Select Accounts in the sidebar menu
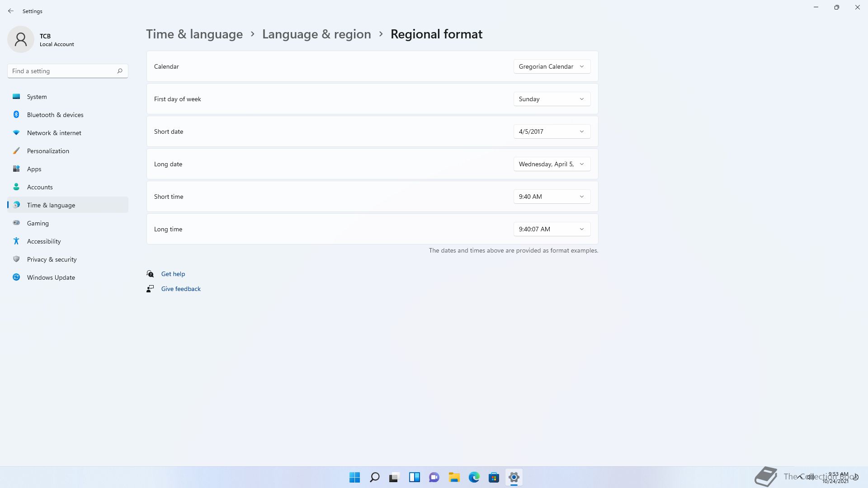 click(x=40, y=187)
